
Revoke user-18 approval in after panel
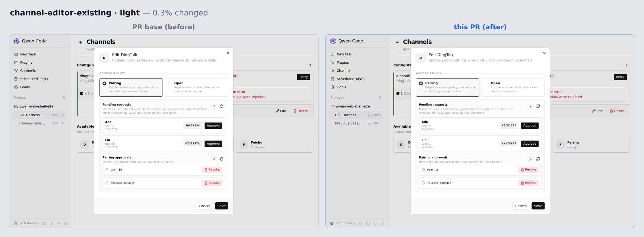click(x=528, y=170)
